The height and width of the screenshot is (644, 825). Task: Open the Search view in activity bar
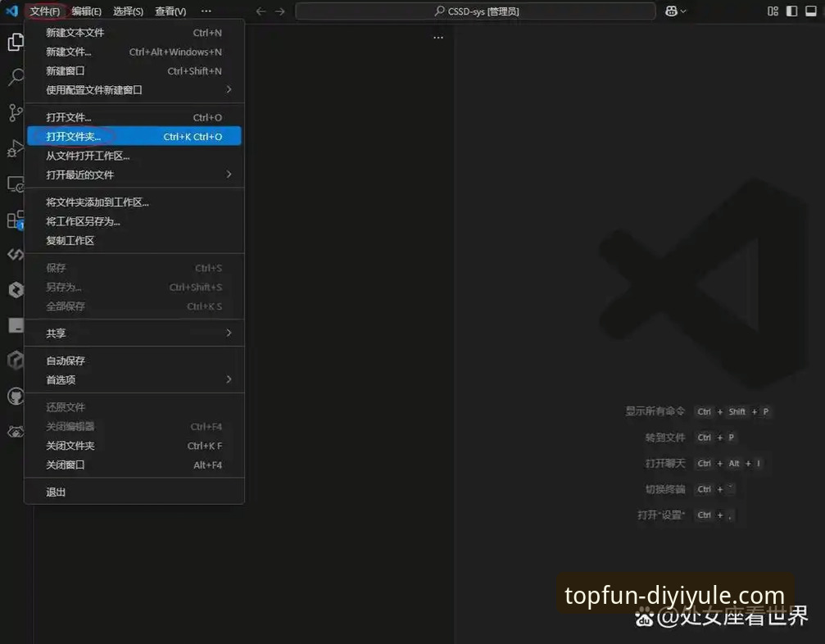point(16,78)
